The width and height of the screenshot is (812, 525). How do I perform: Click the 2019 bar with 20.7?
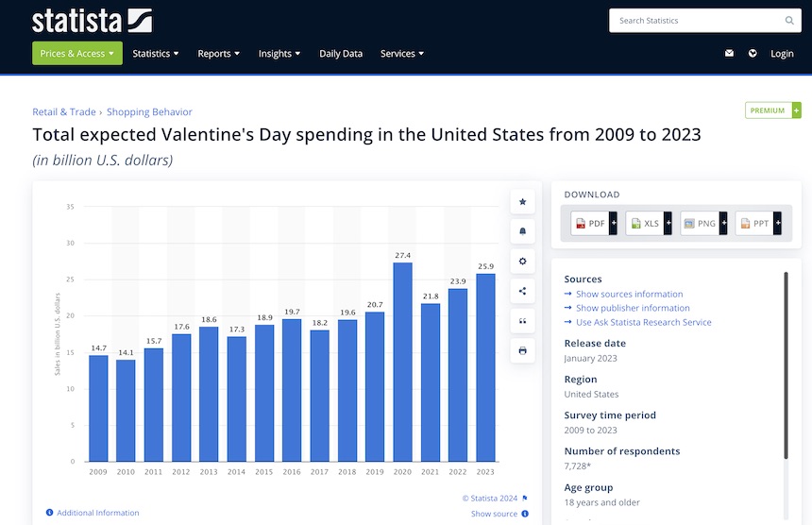pyautogui.click(x=375, y=387)
